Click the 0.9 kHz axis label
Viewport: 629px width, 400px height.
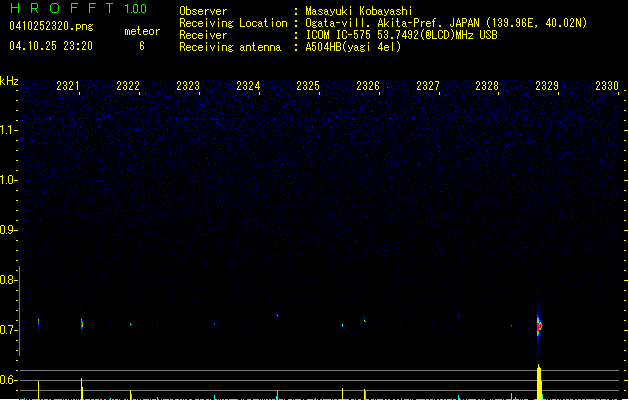pyautogui.click(x=8, y=230)
